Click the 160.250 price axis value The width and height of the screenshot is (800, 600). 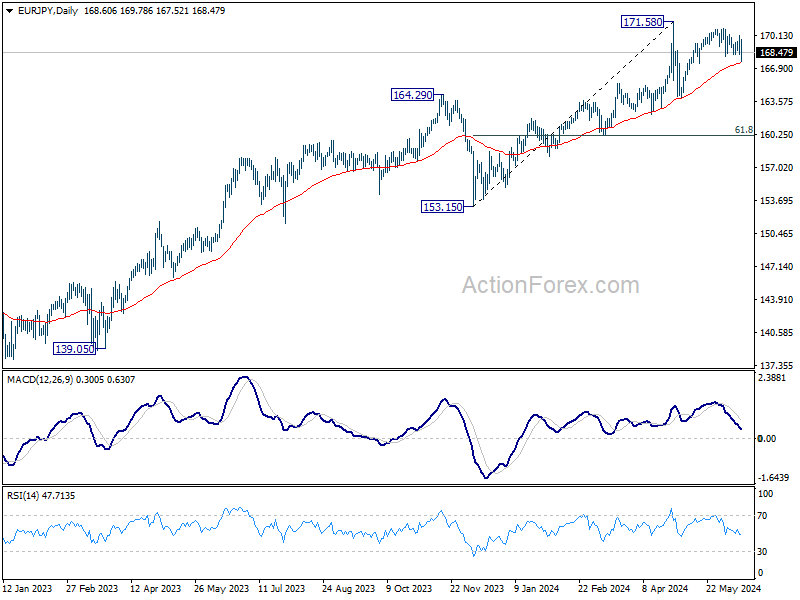click(777, 135)
